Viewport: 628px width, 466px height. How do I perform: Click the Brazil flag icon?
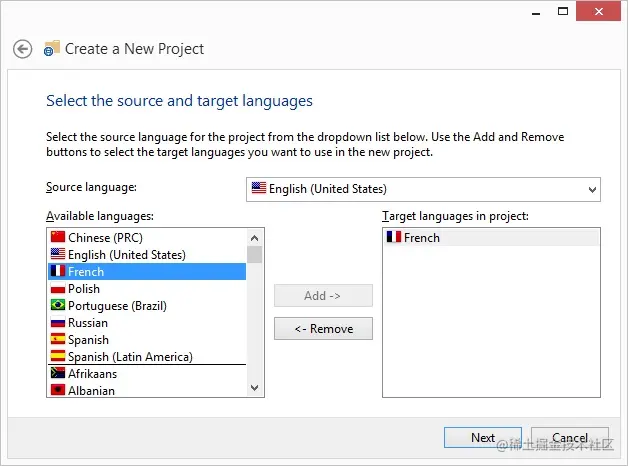[x=58, y=305]
